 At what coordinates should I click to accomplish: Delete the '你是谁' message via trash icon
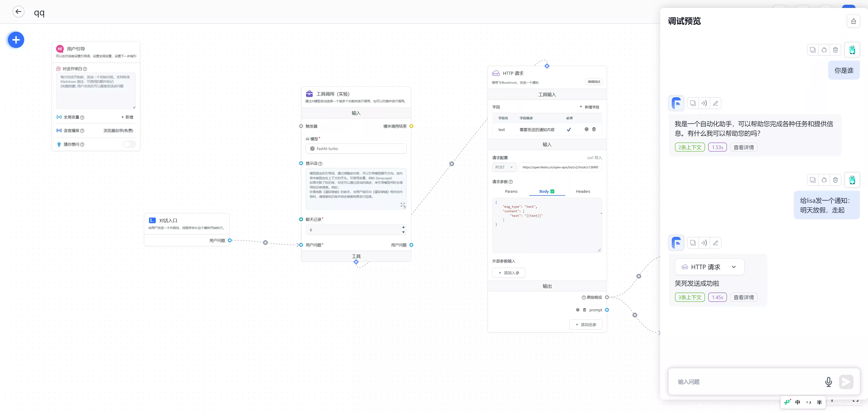[x=835, y=50]
